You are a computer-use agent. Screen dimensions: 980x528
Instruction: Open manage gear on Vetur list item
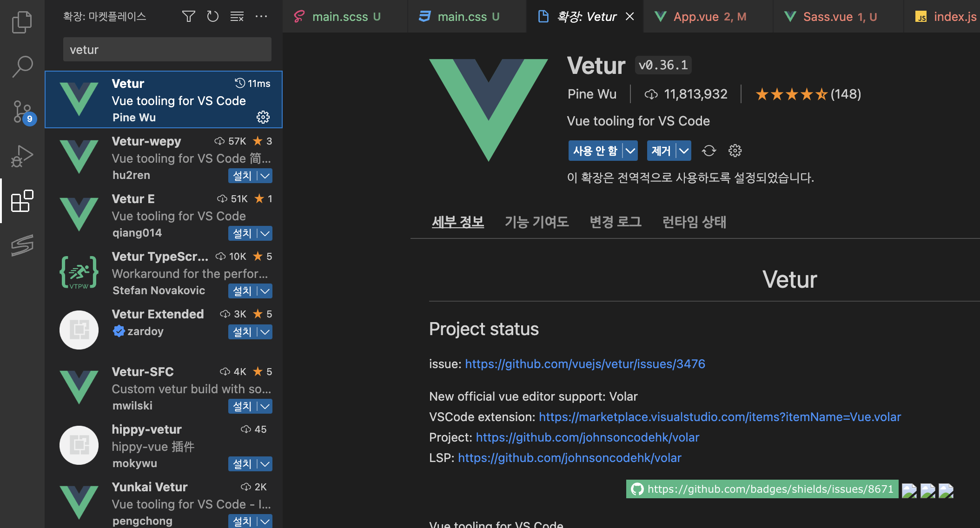263,117
